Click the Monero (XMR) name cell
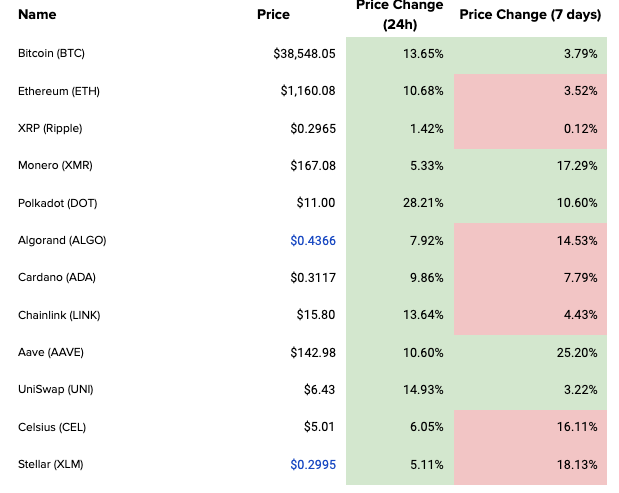Image resolution: width=619 pixels, height=493 pixels. pyautogui.click(x=57, y=165)
